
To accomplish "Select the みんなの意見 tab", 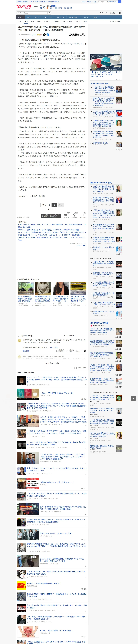I will (73, 17).
